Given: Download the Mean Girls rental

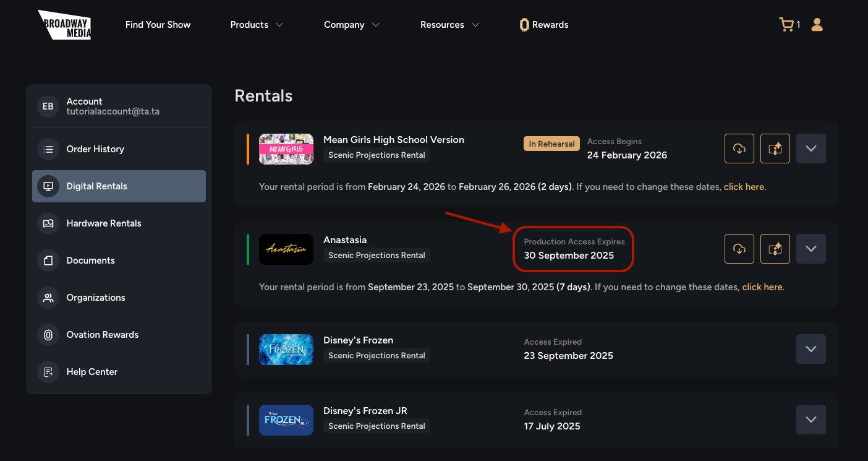Looking at the screenshot, I should pyautogui.click(x=739, y=149).
